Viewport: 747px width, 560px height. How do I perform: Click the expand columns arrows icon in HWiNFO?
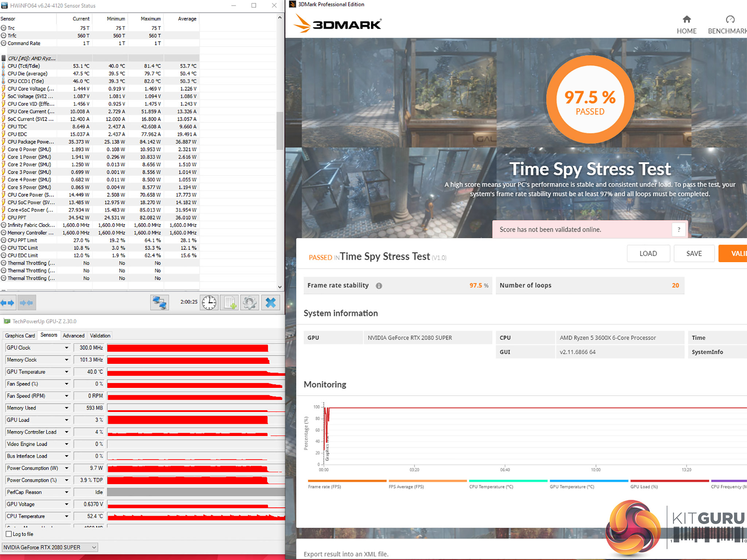(8, 303)
